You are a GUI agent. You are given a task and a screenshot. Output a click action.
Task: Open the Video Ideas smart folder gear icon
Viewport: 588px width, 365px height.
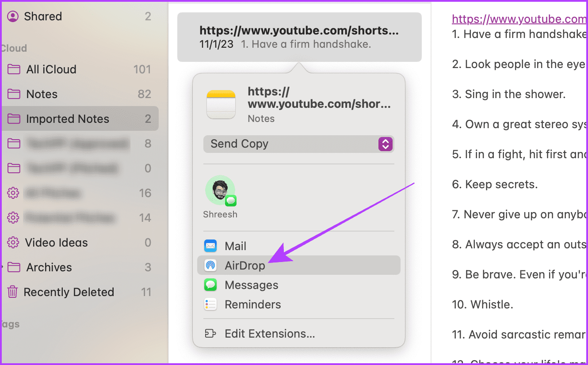pos(13,242)
